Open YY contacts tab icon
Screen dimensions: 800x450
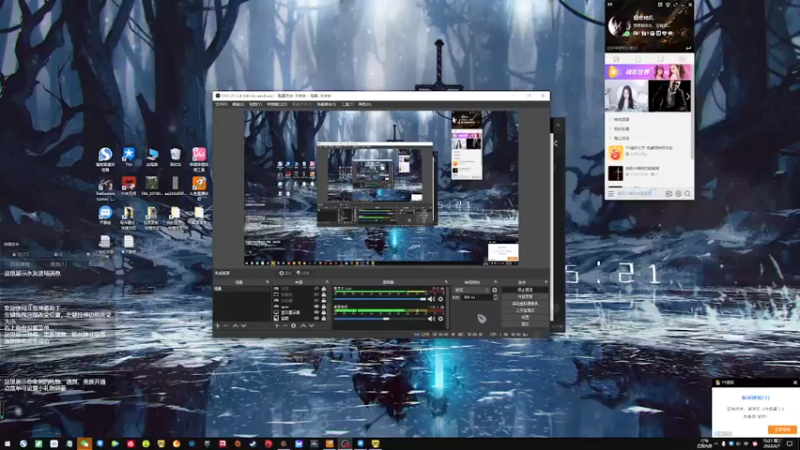click(638, 59)
